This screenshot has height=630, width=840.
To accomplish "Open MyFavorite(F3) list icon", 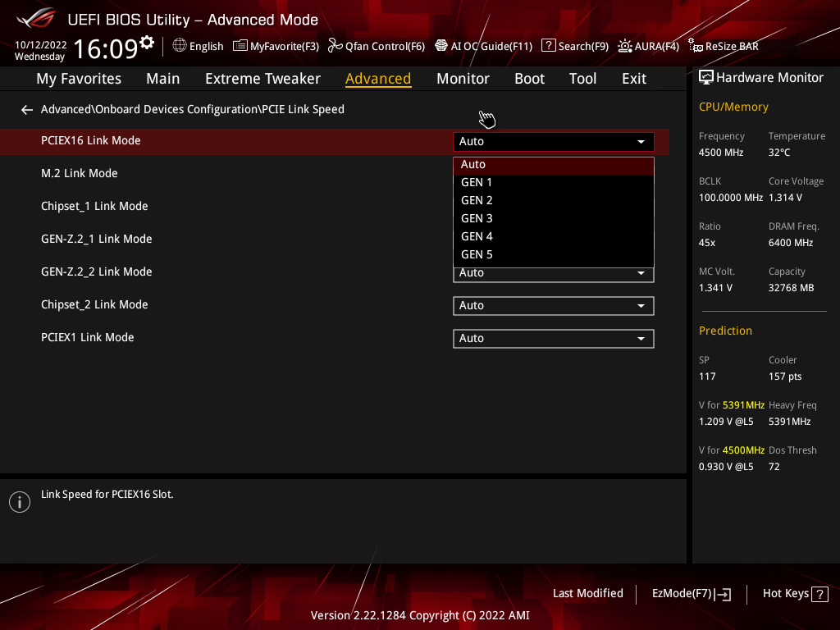I will 240,46.
